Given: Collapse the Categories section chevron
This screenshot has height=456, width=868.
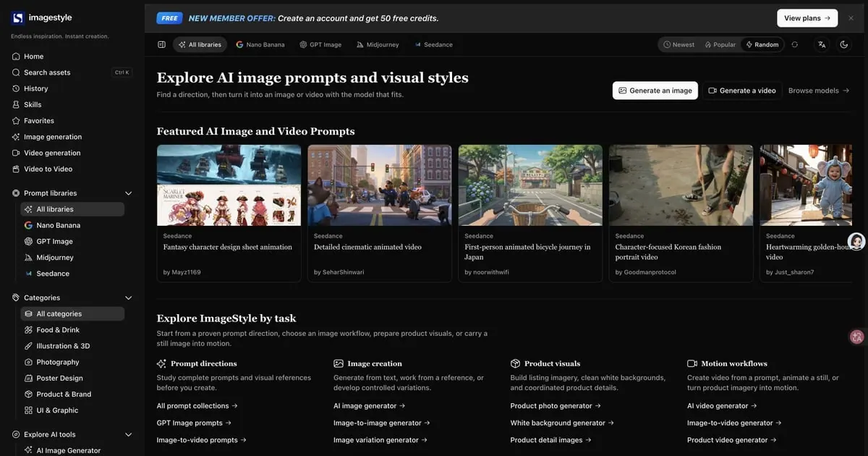Looking at the screenshot, I should pyautogui.click(x=129, y=297).
